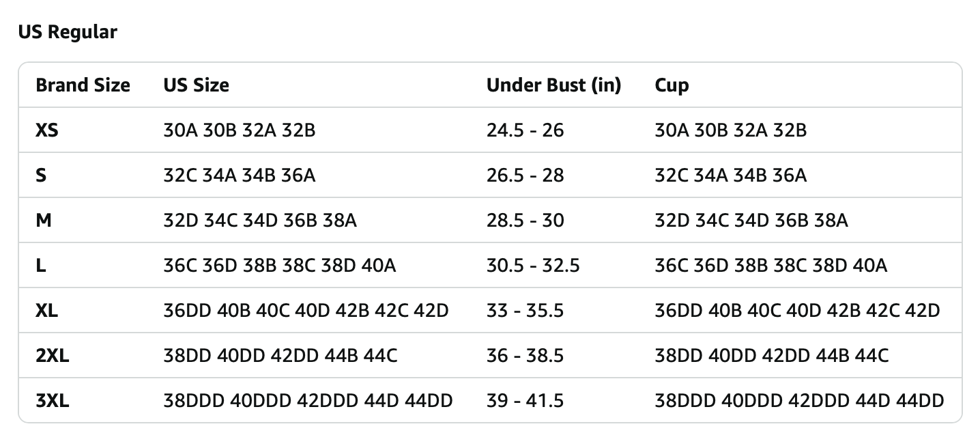Image resolution: width=980 pixels, height=448 pixels.
Task: Select the M brand size row label
Action: (x=44, y=220)
